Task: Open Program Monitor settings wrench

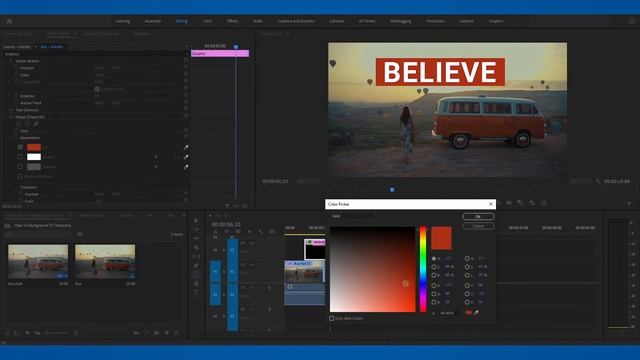Action: coord(598,181)
